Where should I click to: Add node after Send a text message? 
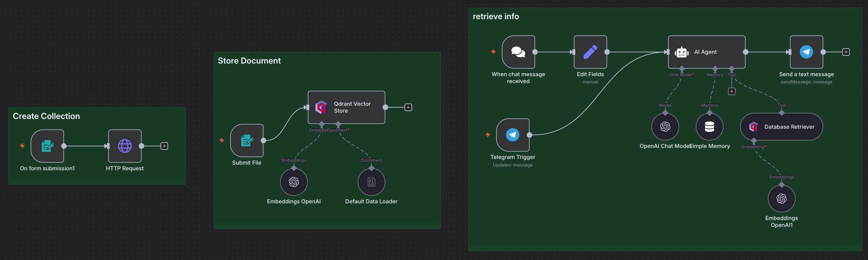click(846, 52)
